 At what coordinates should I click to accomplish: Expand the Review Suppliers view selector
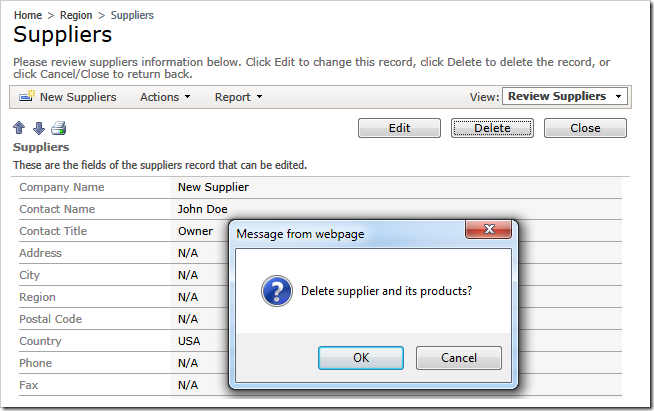tap(565, 96)
